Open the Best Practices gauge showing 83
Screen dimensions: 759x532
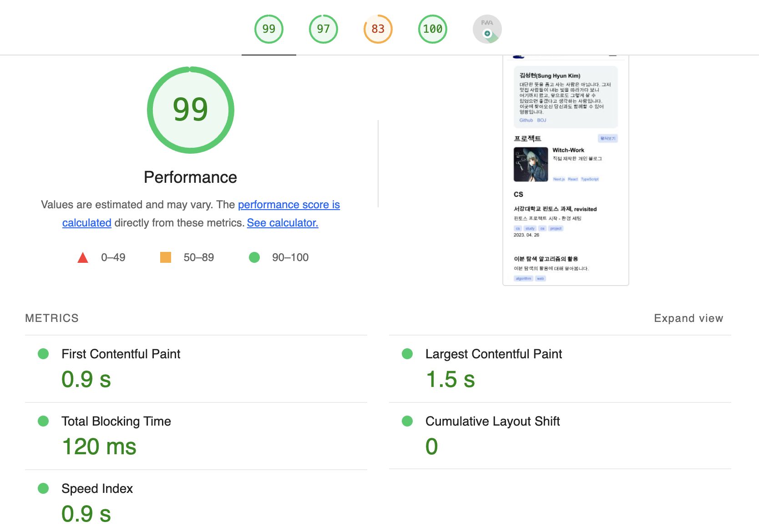point(378,29)
